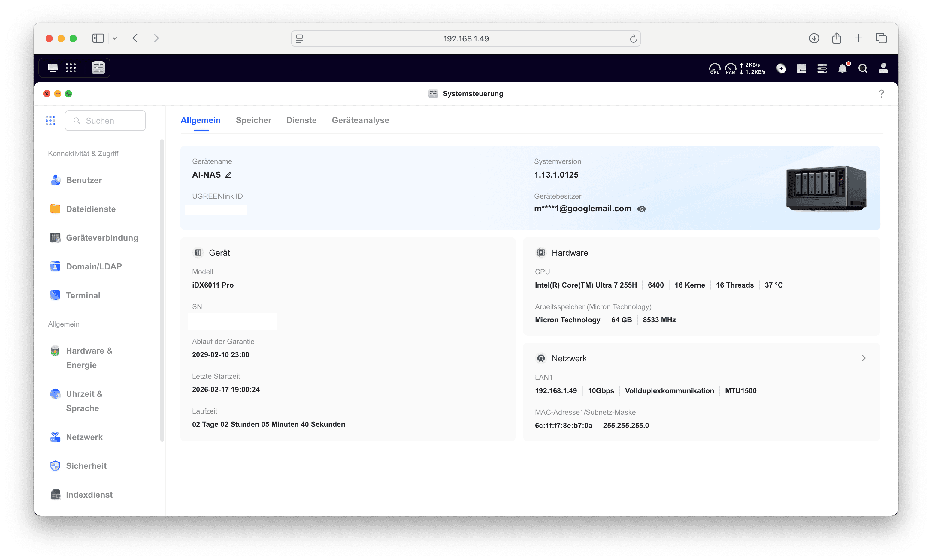This screenshot has height=560, width=932.
Task: Open the Geräteanalyse tab
Action: point(360,120)
